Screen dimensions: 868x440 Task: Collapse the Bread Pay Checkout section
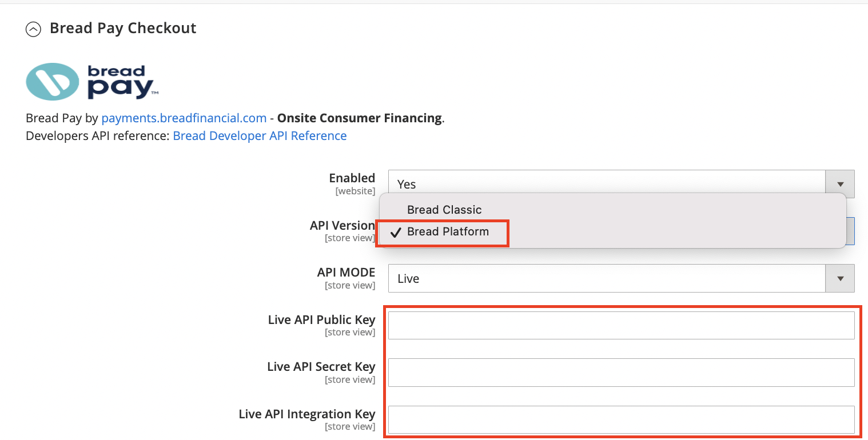coord(34,29)
